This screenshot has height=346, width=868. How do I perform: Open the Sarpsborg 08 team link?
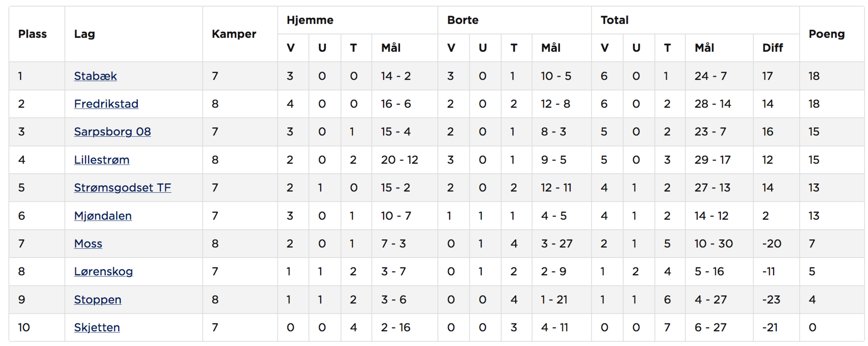pyautogui.click(x=112, y=132)
